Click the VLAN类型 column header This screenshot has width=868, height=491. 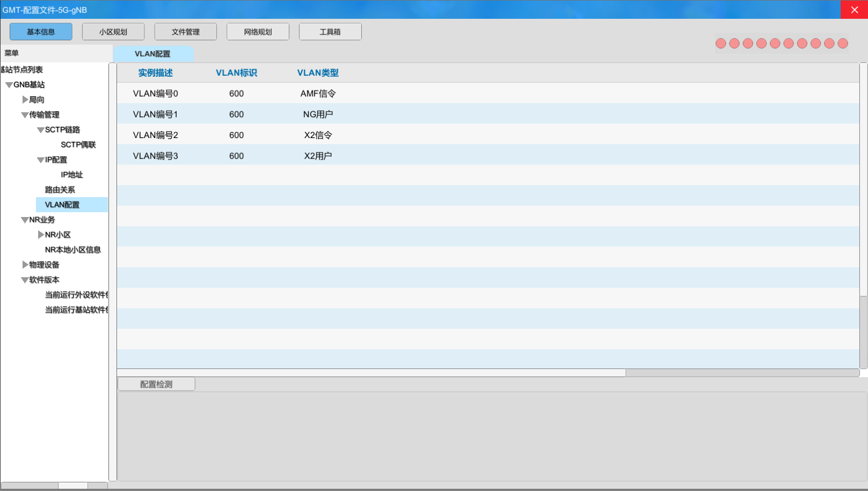click(318, 73)
